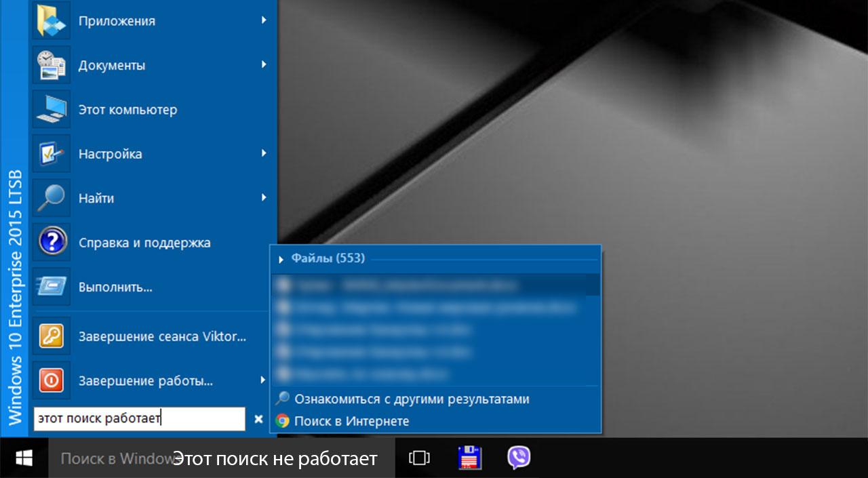Screen dimensions: 868x478
Task: Open the floppy disk app on taskbar
Action: 469,458
